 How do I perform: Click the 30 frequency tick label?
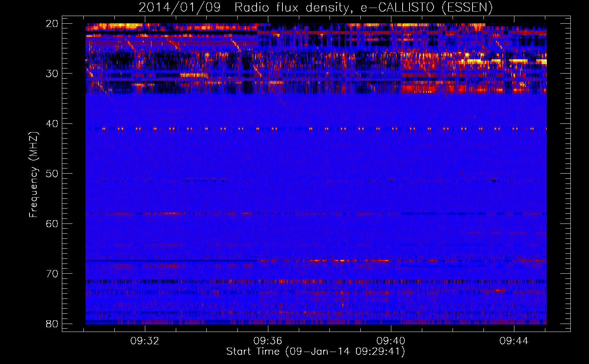(52, 74)
